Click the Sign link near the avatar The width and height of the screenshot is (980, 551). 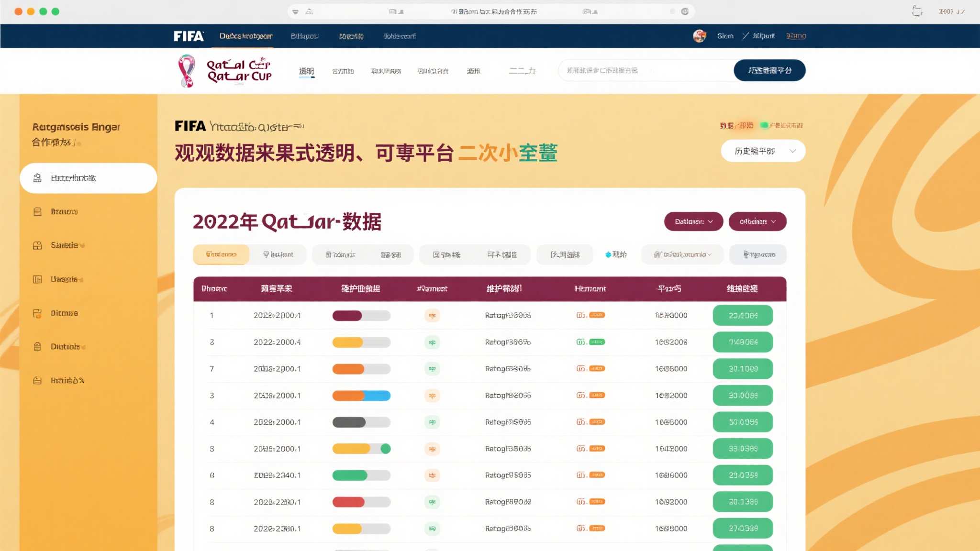click(x=724, y=35)
